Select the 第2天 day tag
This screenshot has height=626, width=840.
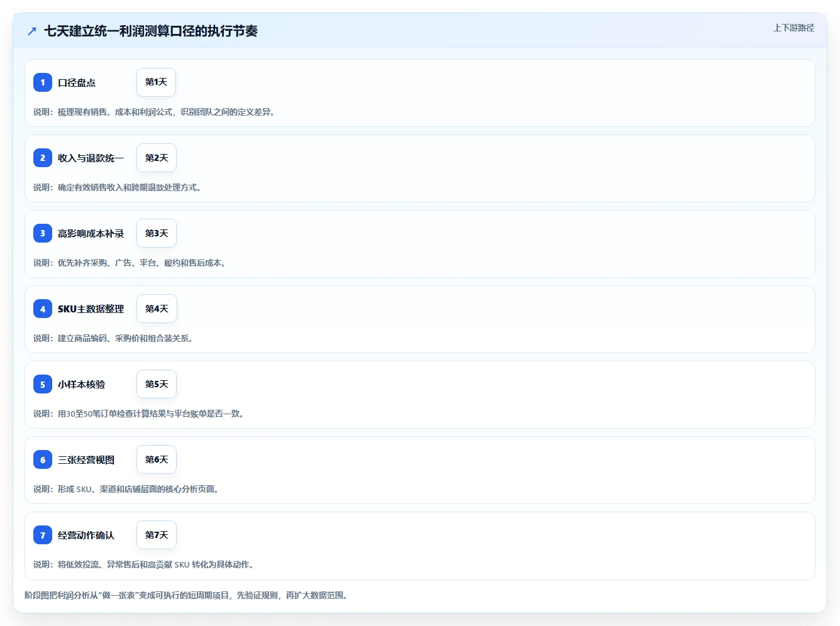tap(157, 158)
